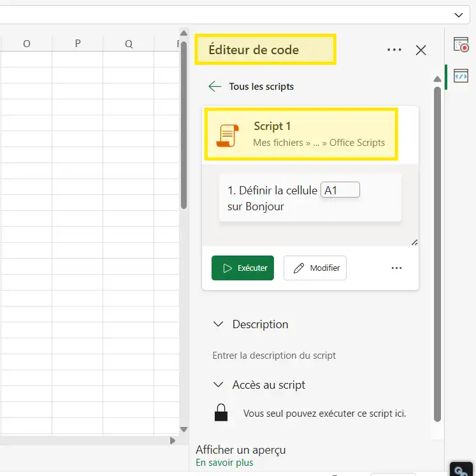Click the A1 cell reference field

point(340,190)
